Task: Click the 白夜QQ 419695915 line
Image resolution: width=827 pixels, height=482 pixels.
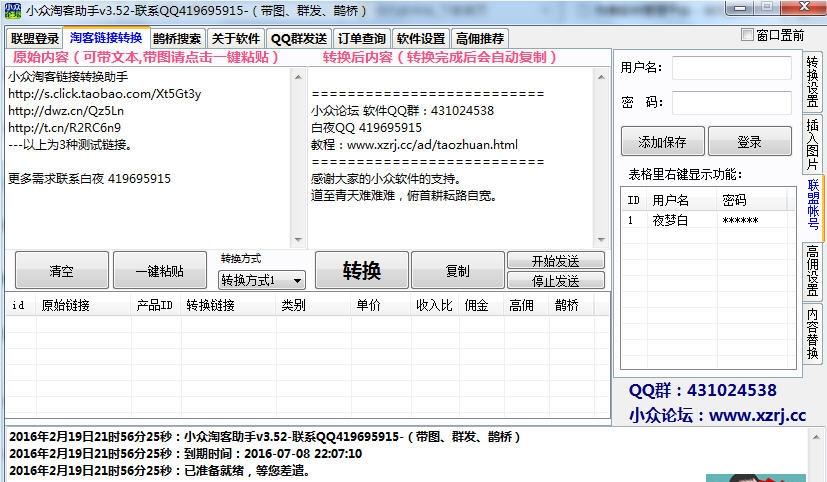Action: point(367,128)
